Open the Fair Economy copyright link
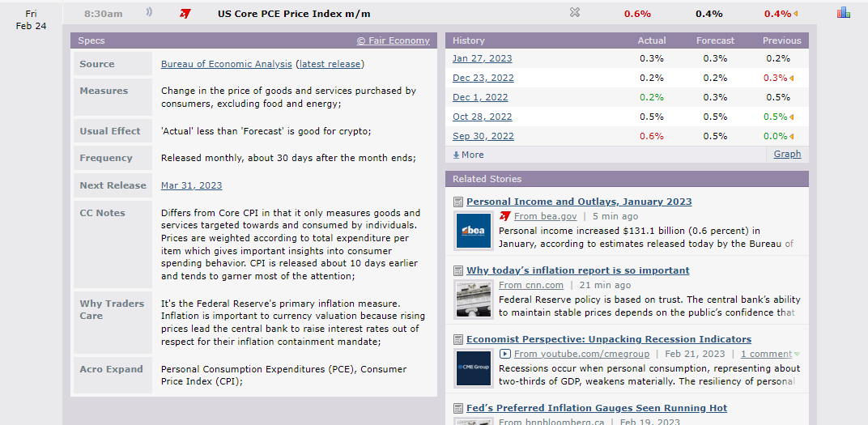868x425 pixels. click(393, 40)
